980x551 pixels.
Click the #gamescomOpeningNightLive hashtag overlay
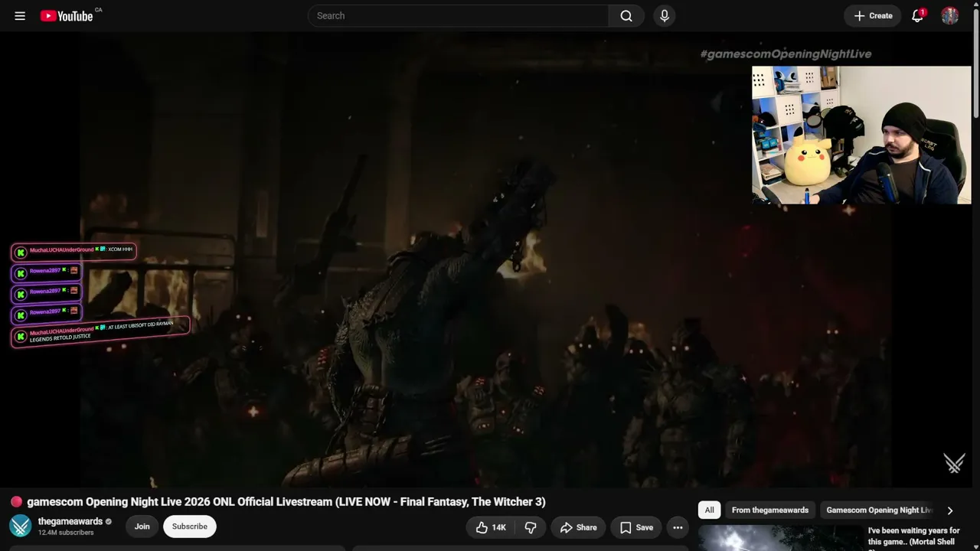pyautogui.click(x=786, y=54)
